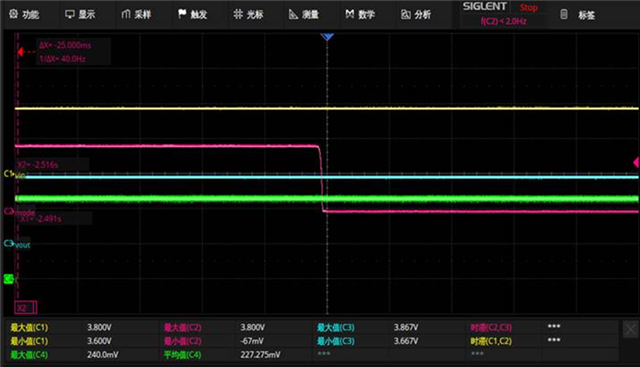The height and width of the screenshot is (367, 640).
Task: Open the 光标 cursors menu icon
Action: [x=238, y=14]
